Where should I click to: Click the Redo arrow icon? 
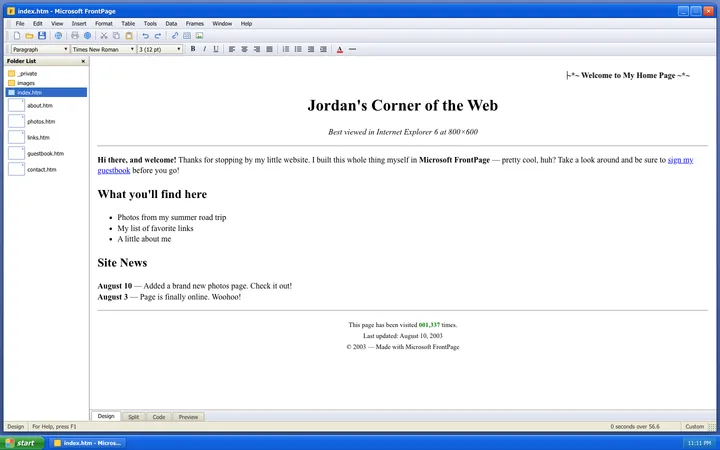(158, 36)
